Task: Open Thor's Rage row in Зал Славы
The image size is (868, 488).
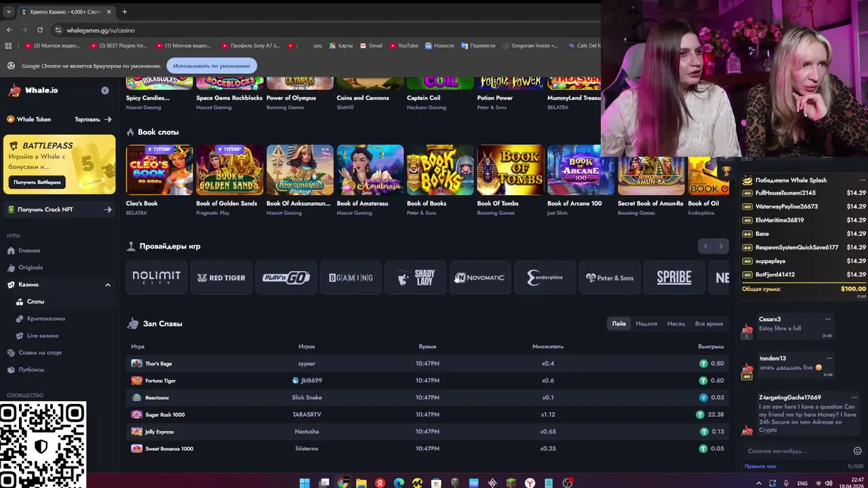Action: (x=427, y=364)
